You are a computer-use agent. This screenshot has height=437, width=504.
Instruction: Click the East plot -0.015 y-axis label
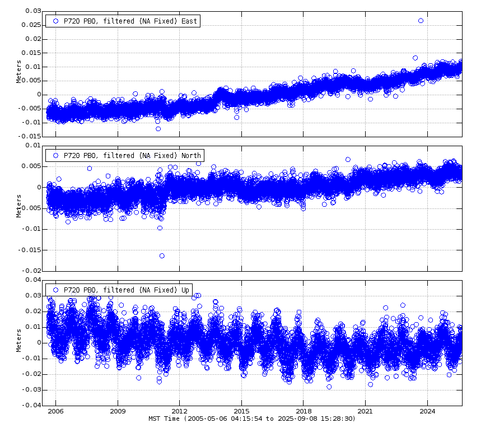pos(29,136)
